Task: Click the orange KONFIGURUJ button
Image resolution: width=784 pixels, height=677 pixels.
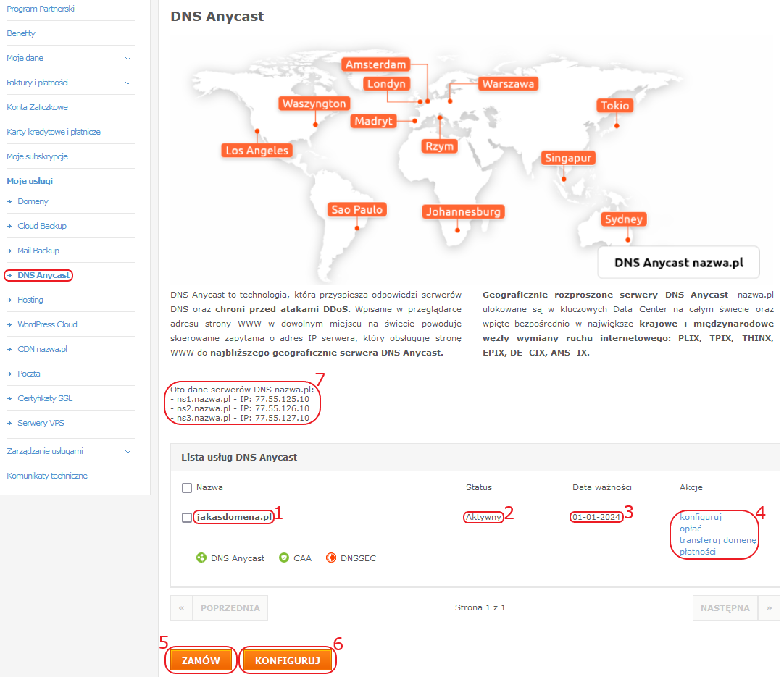Action: coord(288,660)
